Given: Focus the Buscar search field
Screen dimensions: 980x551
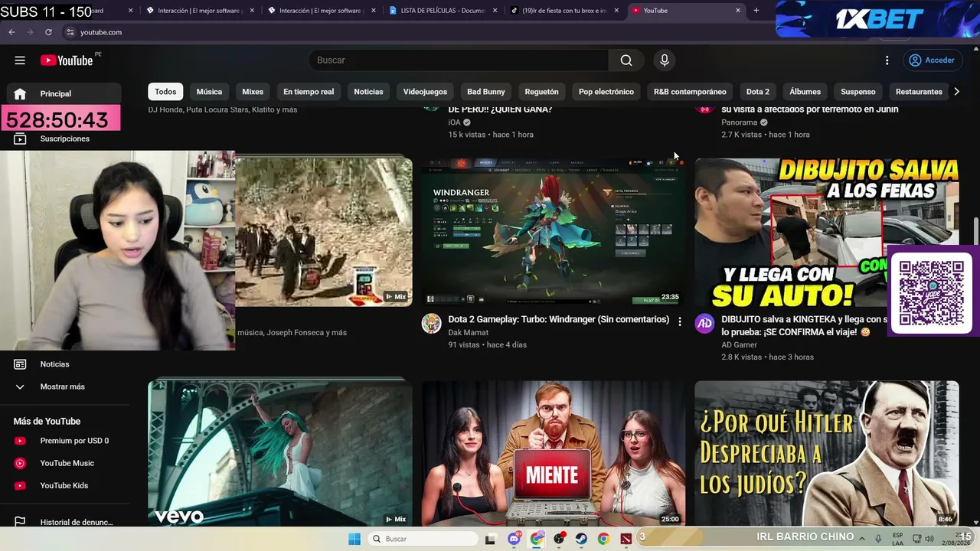Looking at the screenshot, I should click(459, 60).
